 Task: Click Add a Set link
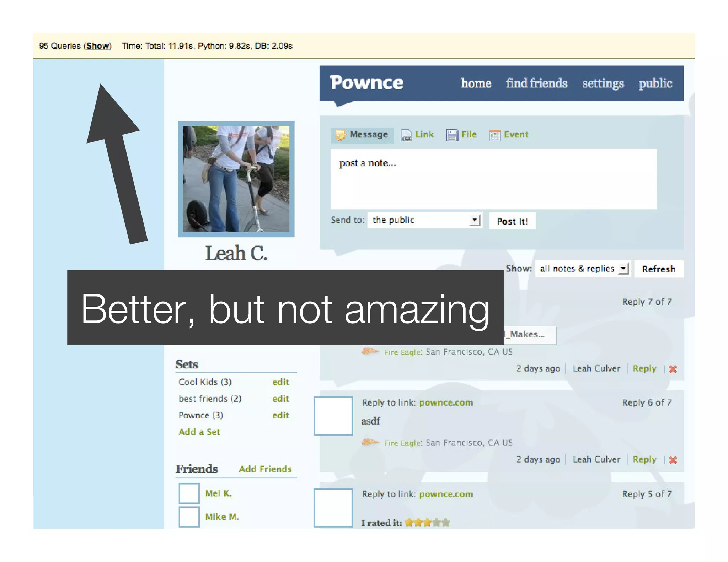(x=199, y=432)
